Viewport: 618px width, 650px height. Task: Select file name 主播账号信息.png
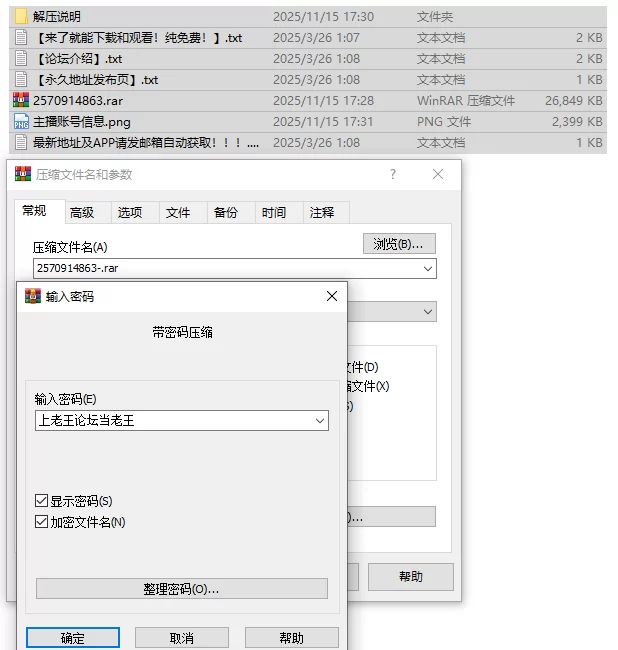pyautogui.click(x=82, y=122)
